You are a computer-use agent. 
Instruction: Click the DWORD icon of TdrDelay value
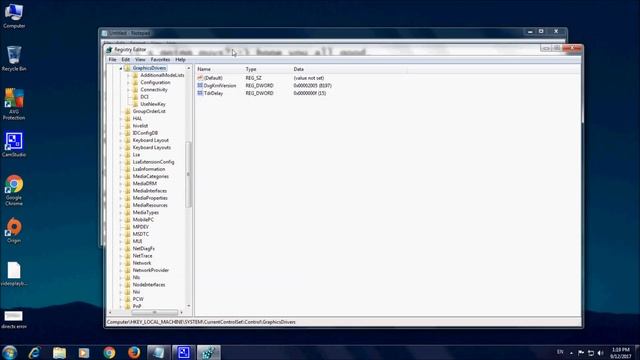200,93
